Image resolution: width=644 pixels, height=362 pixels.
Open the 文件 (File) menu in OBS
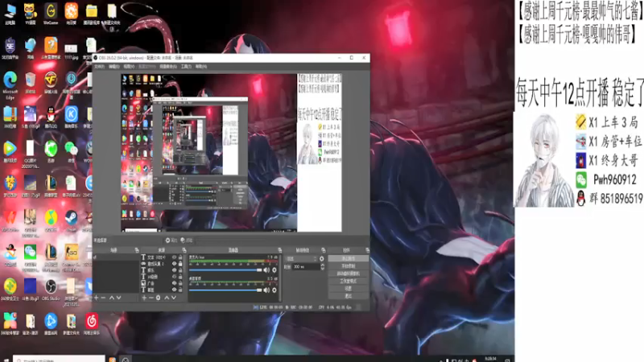coord(99,67)
